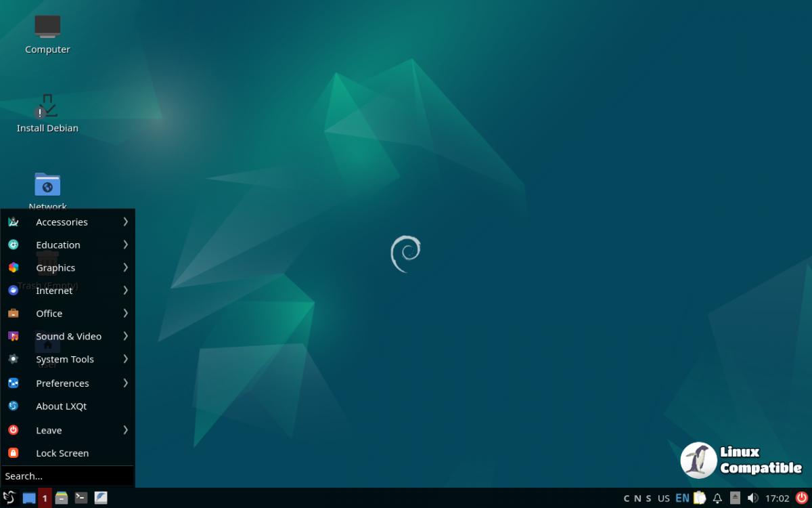
Task: Open the Install Debian desktop icon
Action: click(47, 112)
